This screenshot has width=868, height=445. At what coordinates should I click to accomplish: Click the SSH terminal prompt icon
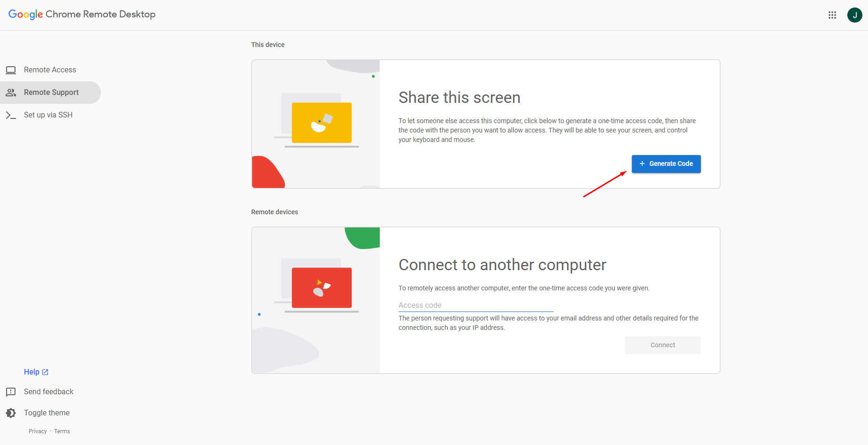pyautogui.click(x=11, y=115)
